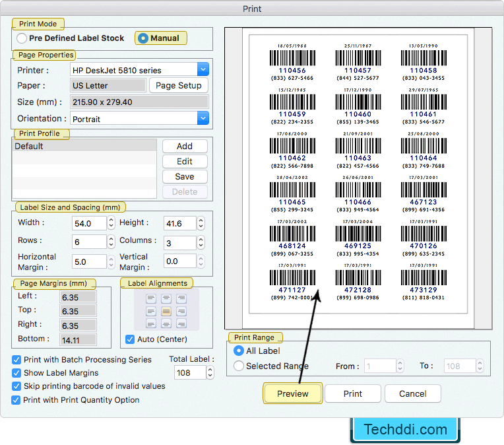
Task: Select top-left label alignment icon
Action: [151, 298]
